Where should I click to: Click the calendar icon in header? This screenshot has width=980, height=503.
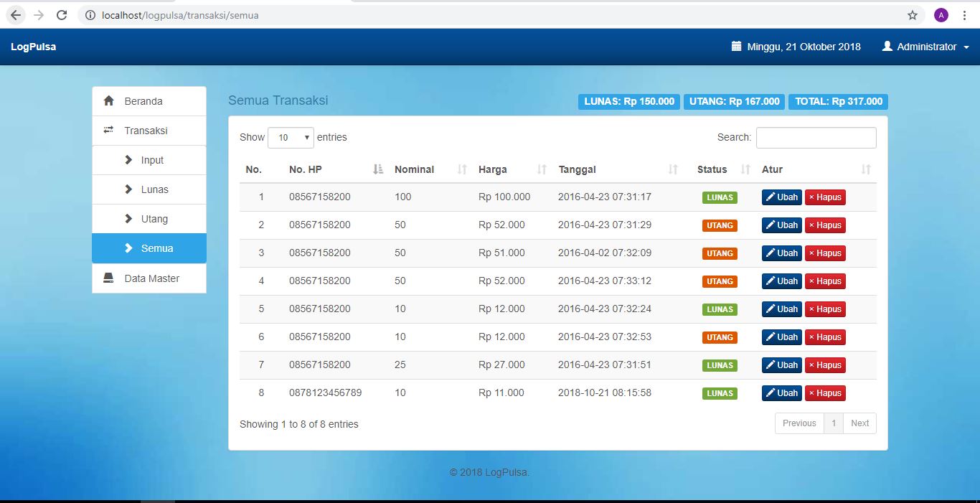[736, 47]
